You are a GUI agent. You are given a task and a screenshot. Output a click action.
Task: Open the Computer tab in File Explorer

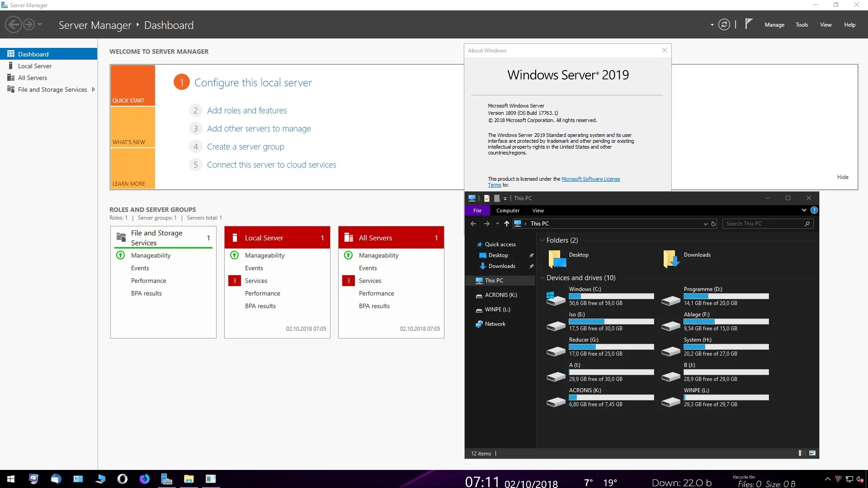pyautogui.click(x=508, y=211)
